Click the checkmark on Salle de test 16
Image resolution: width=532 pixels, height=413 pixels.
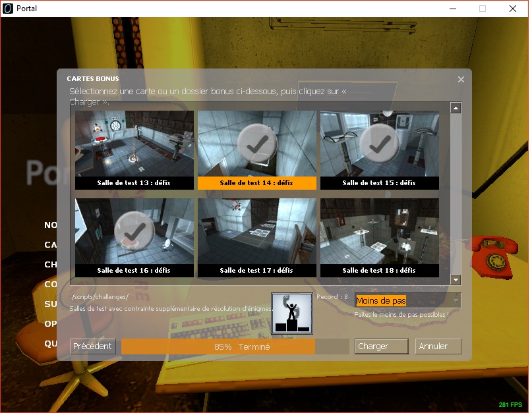pos(134,231)
